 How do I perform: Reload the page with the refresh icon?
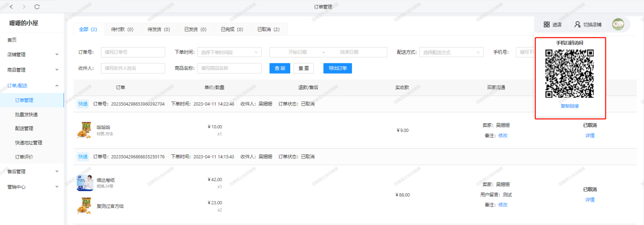(x=37, y=7)
